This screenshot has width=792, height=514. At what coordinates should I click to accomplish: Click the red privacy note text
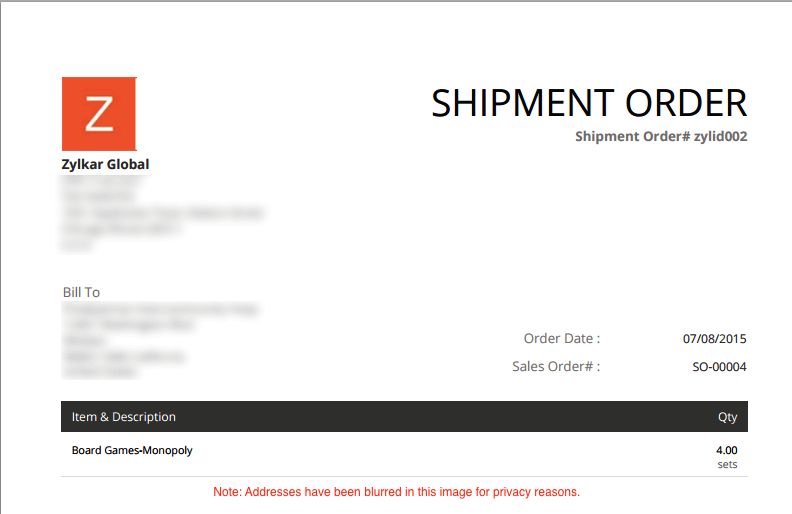click(x=396, y=492)
